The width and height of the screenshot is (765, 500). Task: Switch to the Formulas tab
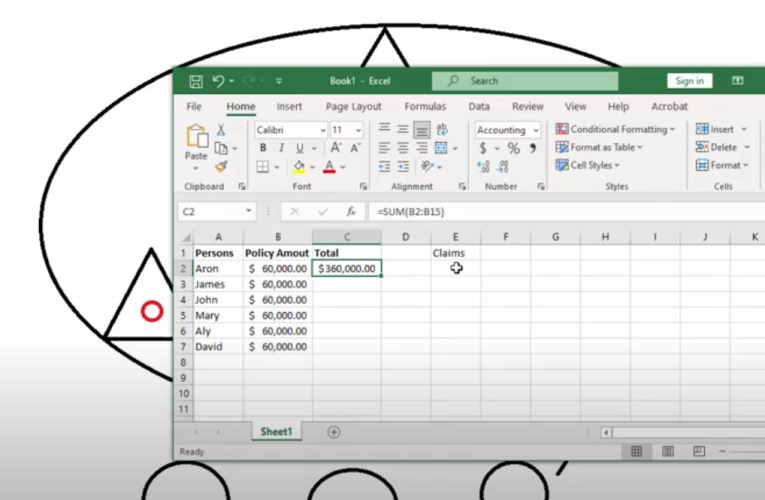(425, 106)
